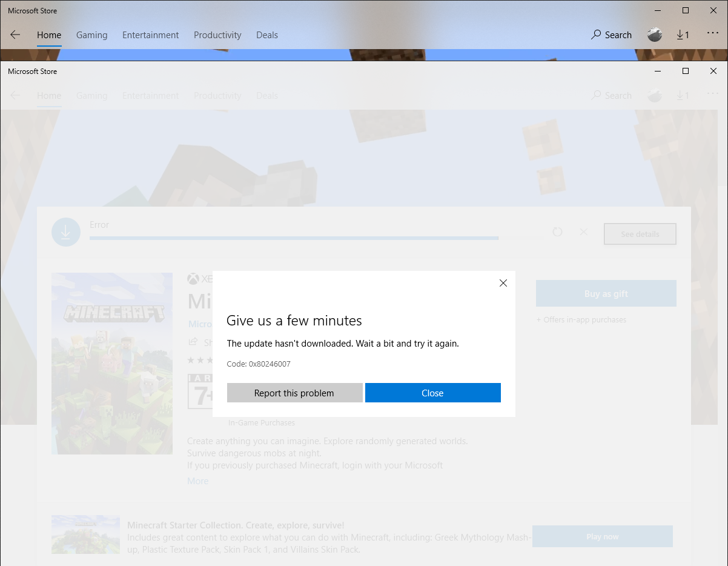Go back using the arrow in the back window
Screen dimensions: 728x566
click(x=15, y=35)
